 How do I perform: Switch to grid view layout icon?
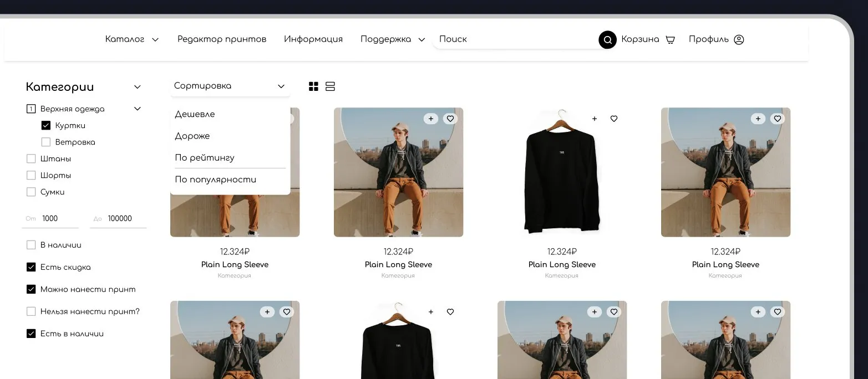click(313, 86)
